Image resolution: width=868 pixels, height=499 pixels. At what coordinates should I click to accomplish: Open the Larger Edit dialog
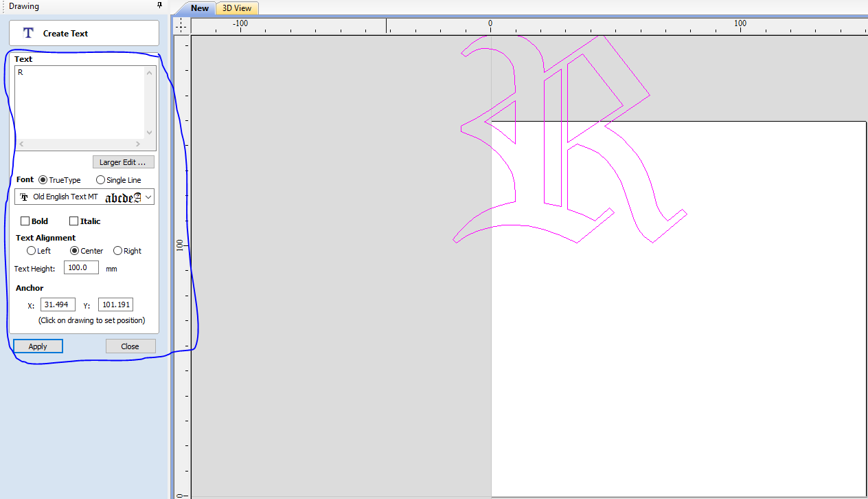[123, 162]
